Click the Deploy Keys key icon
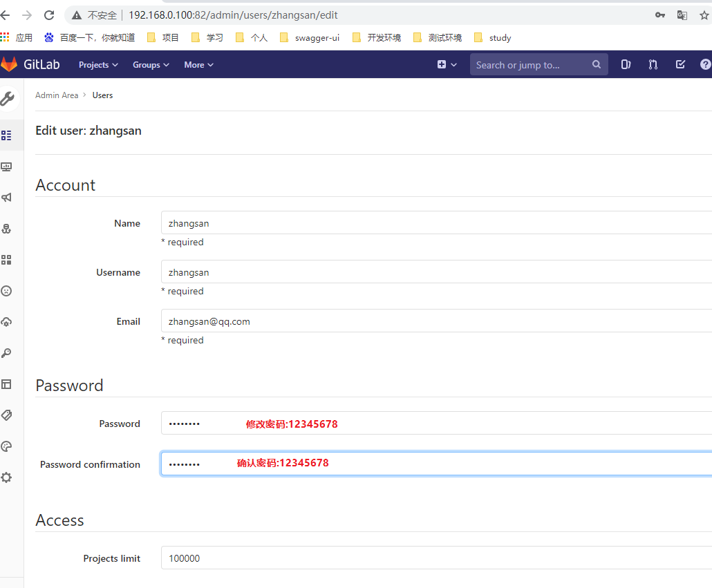The image size is (712, 588). 10,353
